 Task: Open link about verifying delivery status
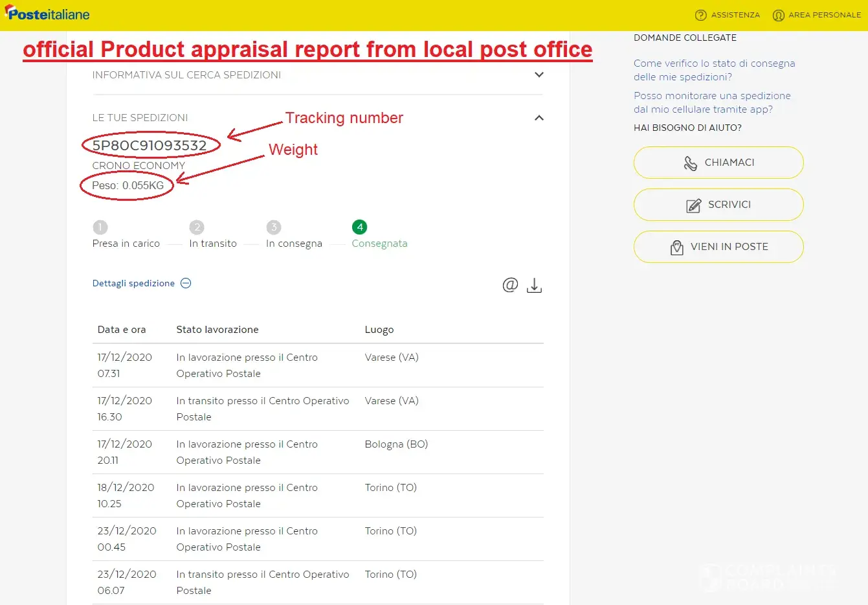[714, 70]
